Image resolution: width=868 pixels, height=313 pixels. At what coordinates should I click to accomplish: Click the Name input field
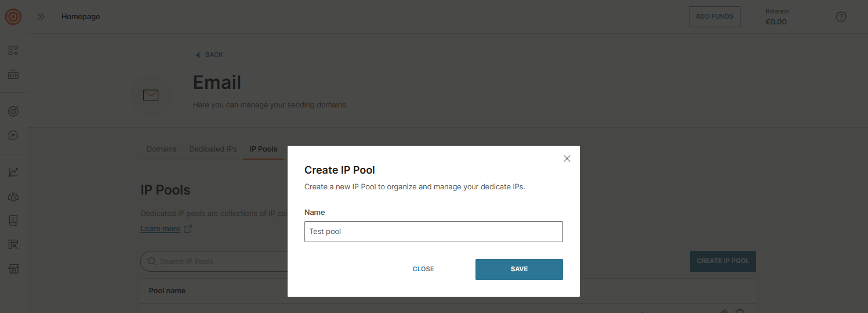click(433, 232)
